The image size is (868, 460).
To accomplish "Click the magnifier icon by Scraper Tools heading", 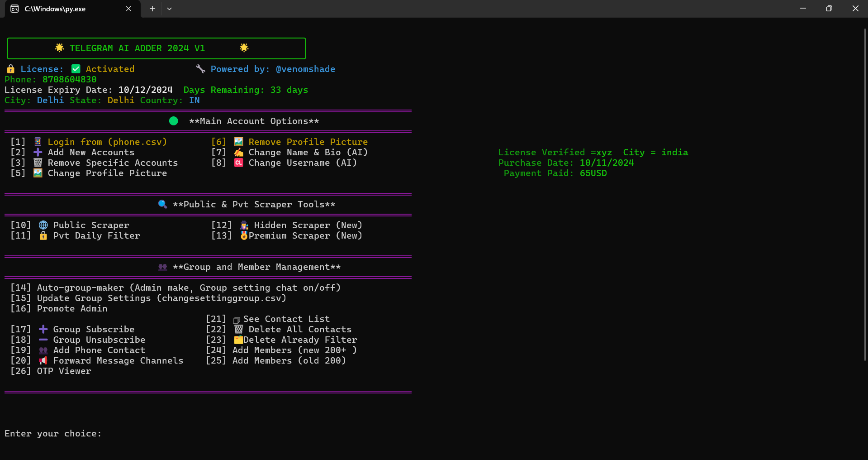I will pos(162,204).
